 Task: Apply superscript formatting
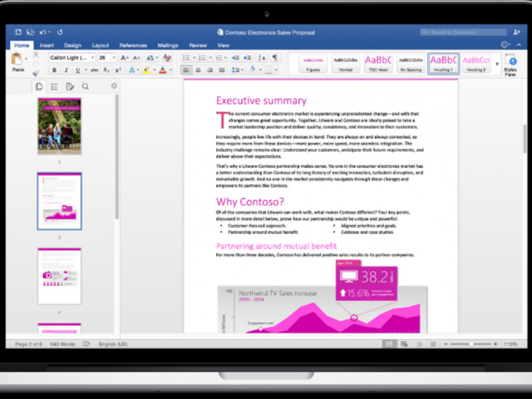(118, 70)
